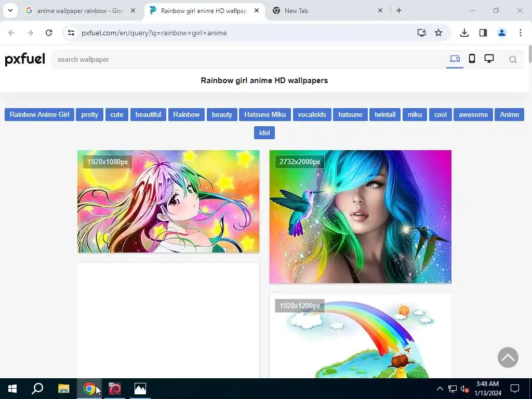Toggle Chrome side panel

coord(483,33)
